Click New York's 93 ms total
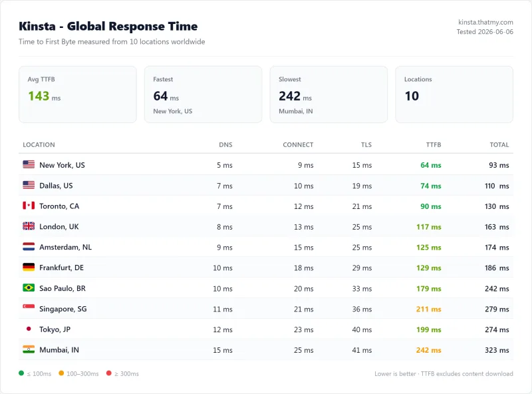This screenshot has width=532, height=394. coord(499,165)
